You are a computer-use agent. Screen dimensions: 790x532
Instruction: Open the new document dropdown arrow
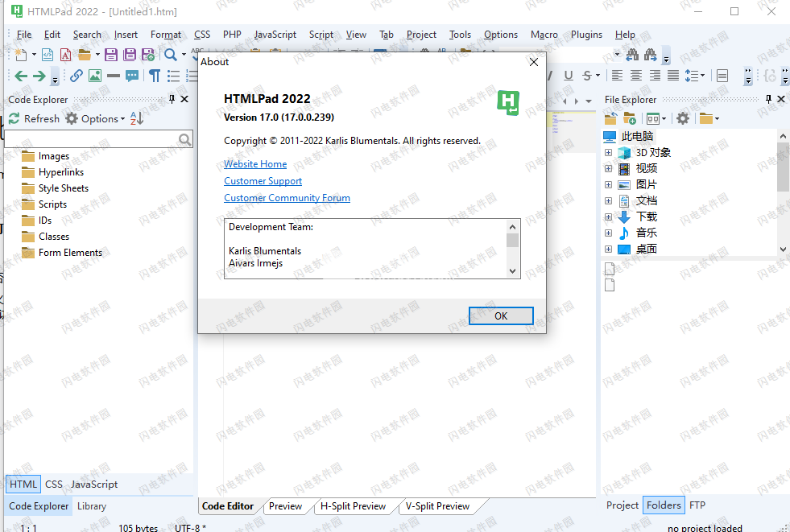point(35,55)
